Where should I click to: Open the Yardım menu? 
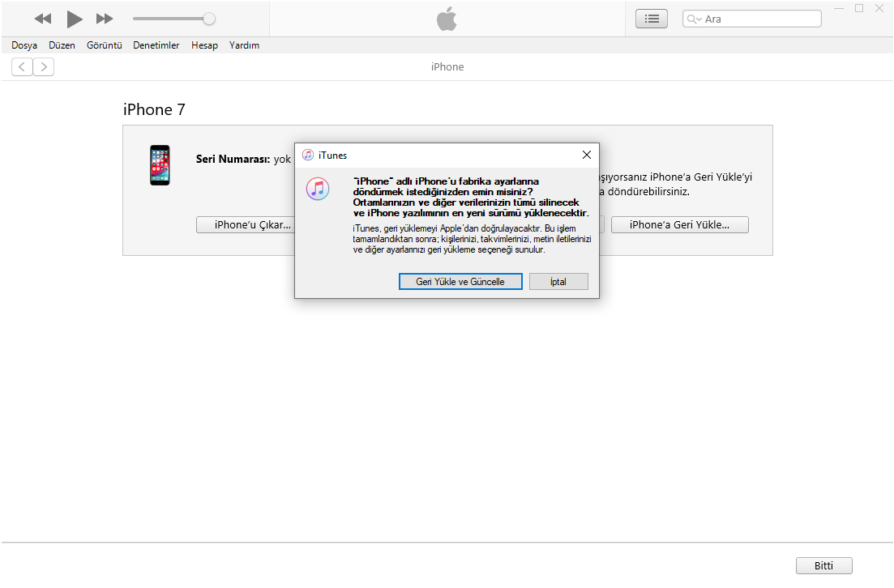tap(244, 45)
